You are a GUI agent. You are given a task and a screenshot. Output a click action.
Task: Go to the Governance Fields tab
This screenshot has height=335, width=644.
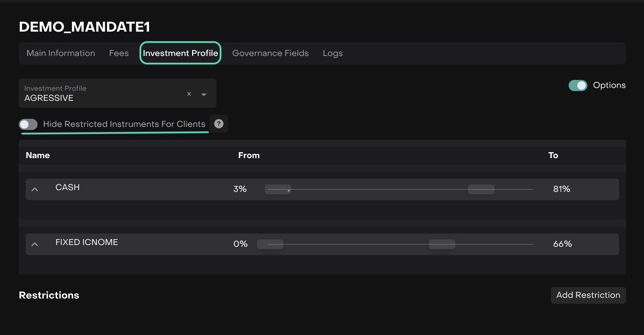click(270, 53)
